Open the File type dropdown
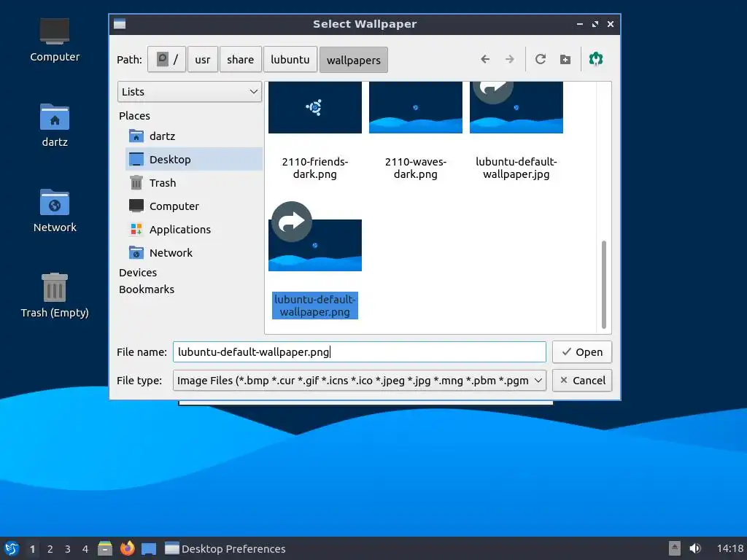The width and height of the screenshot is (747, 560). pyautogui.click(x=359, y=381)
